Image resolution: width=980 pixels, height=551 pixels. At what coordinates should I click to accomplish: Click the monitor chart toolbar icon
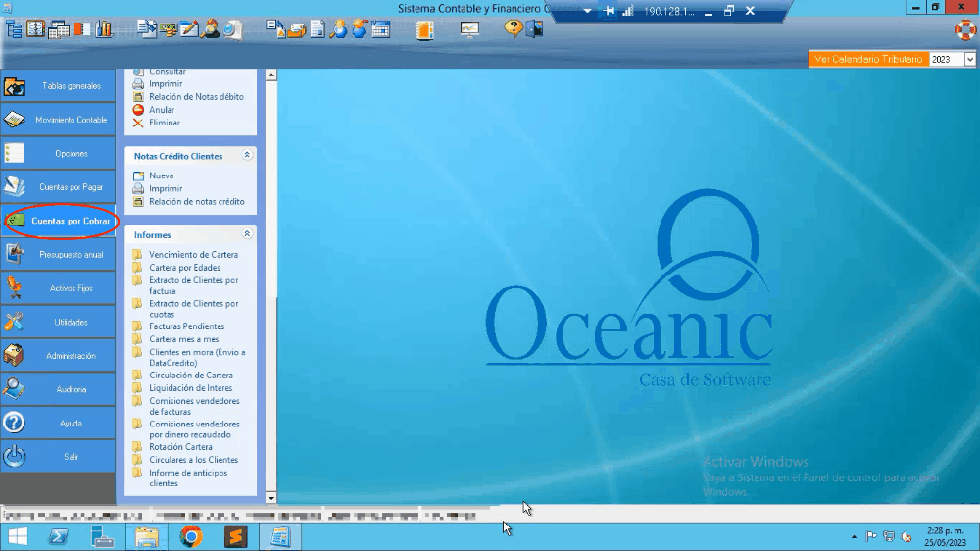tap(469, 29)
